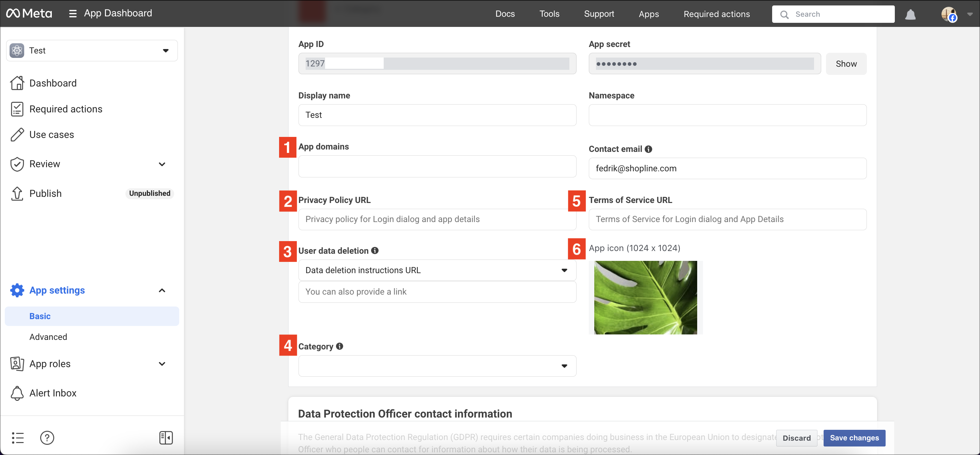Click the data deletion link field
Viewport: 980px width, 455px height.
[x=437, y=292]
